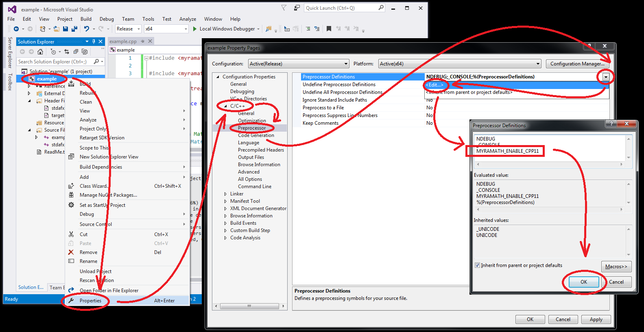The width and height of the screenshot is (644, 332).
Task: Select Command Line under C/C++
Action: pyautogui.click(x=255, y=187)
